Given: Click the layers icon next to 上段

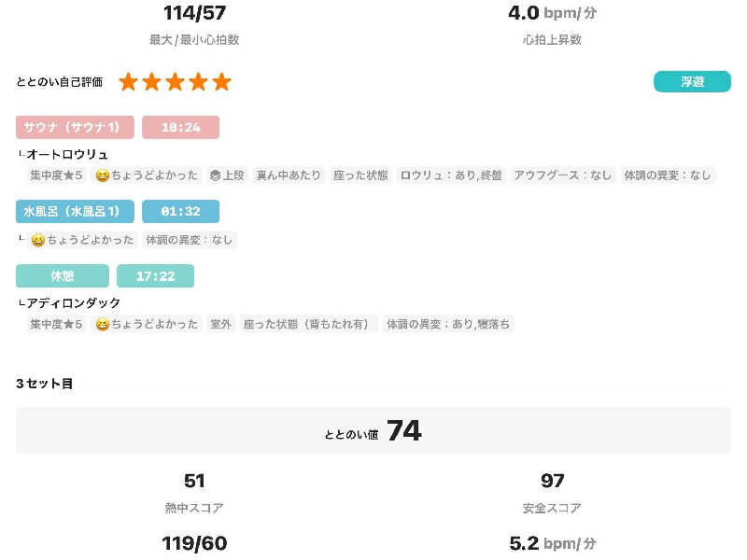Looking at the screenshot, I should pos(216,175).
